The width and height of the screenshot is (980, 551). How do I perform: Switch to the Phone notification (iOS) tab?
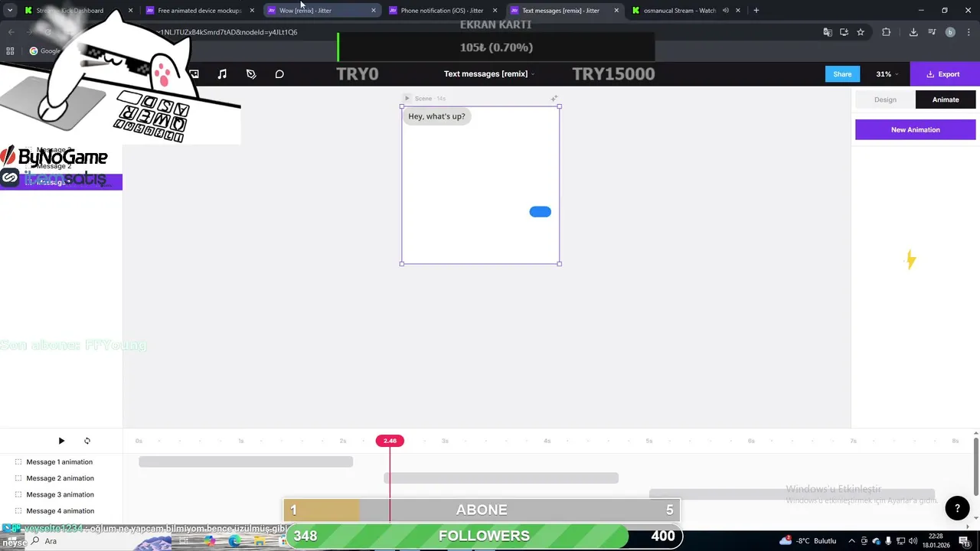click(442, 11)
